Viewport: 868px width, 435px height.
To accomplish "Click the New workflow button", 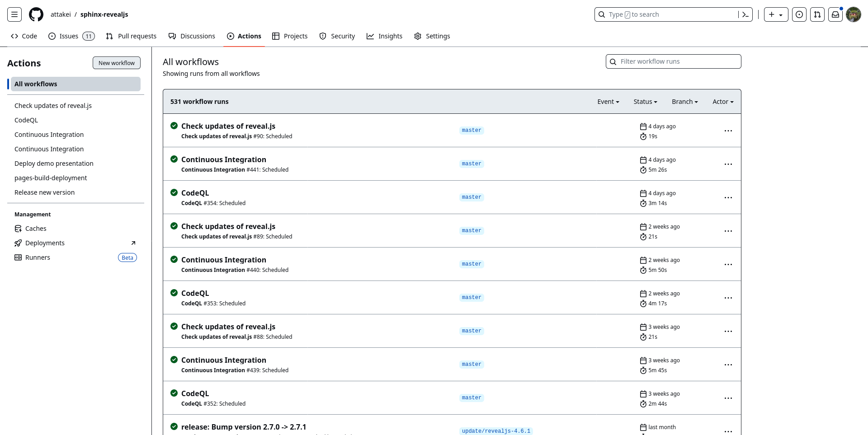I will point(117,63).
